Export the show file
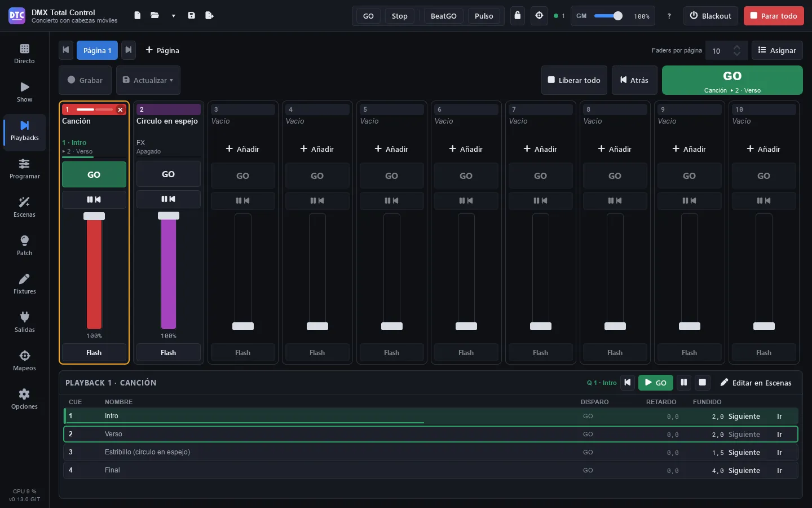The height and width of the screenshot is (508, 812). coord(209,16)
